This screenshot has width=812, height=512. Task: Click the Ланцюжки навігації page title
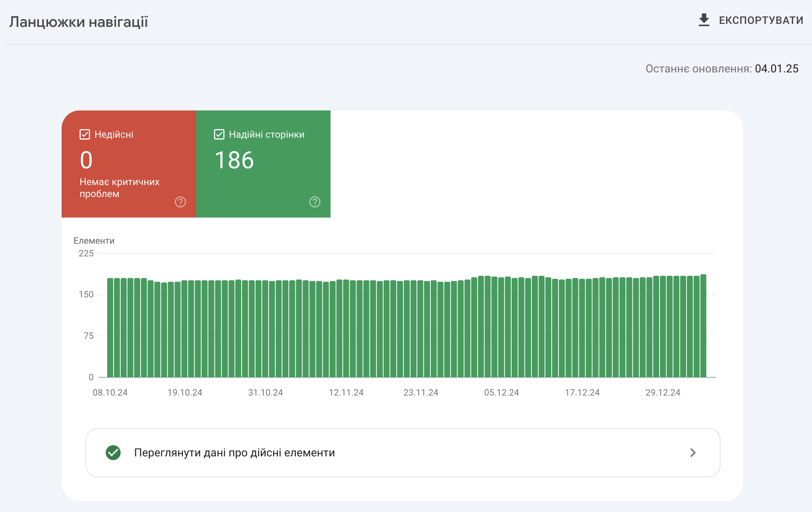coord(78,22)
